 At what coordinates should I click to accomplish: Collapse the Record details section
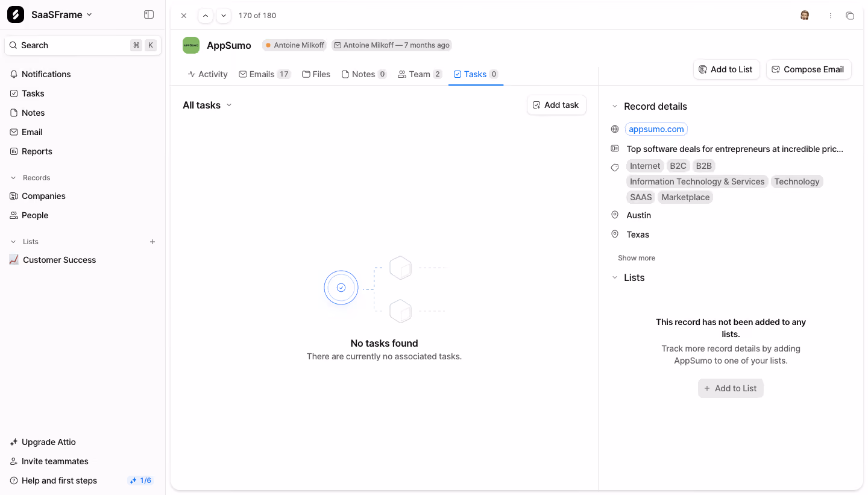coord(615,106)
